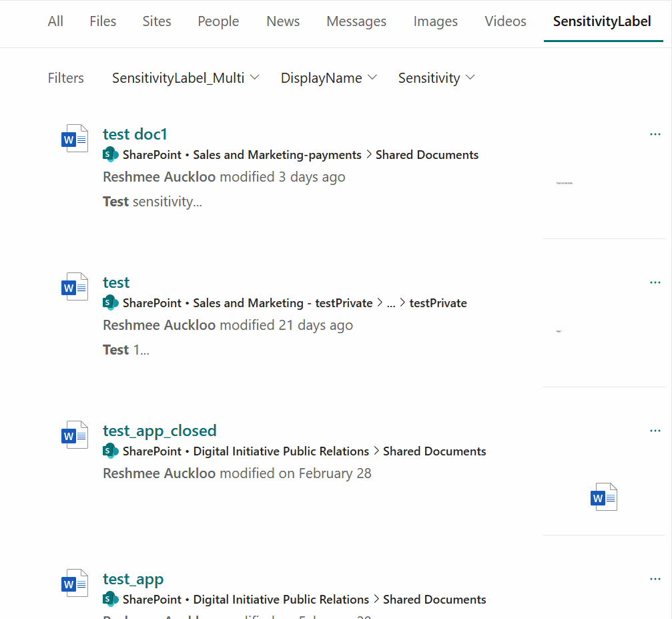This screenshot has width=672, height=619.
Task: Open the Sensitivity filter dropdown
Action: click(436, 78)
